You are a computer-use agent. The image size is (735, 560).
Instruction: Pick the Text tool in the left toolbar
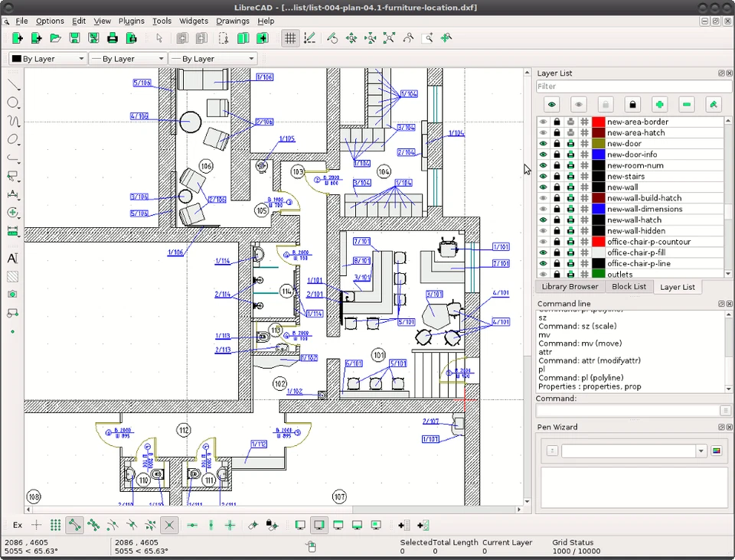11,258
